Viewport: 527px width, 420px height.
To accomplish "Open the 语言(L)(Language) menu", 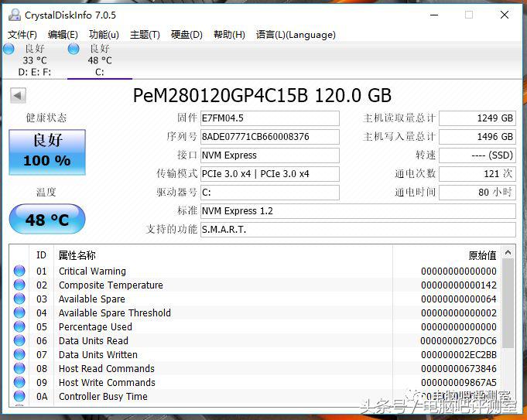I will 296,35.
